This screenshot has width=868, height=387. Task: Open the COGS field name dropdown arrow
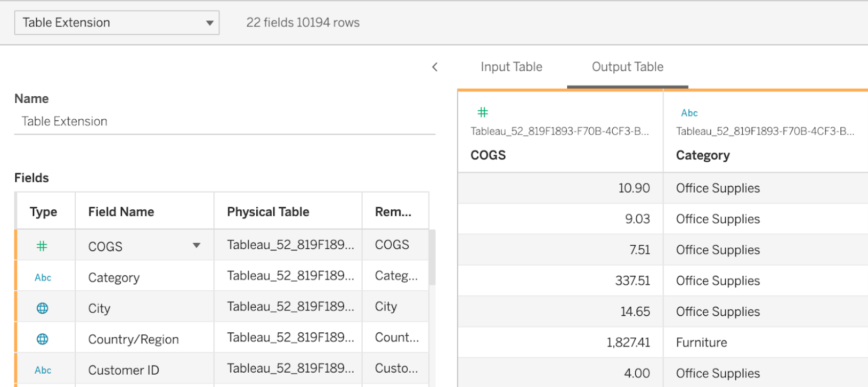196,246
